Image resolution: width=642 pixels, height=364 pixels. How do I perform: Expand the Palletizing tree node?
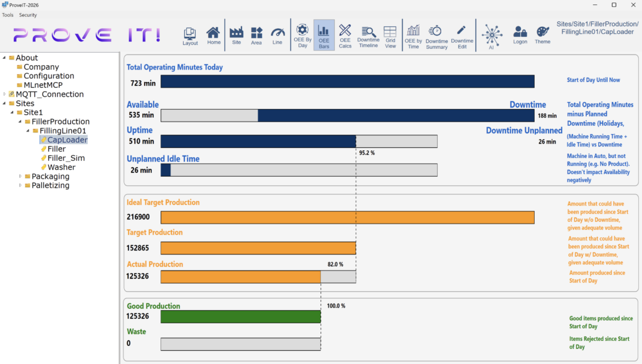(x=20, y=185)
